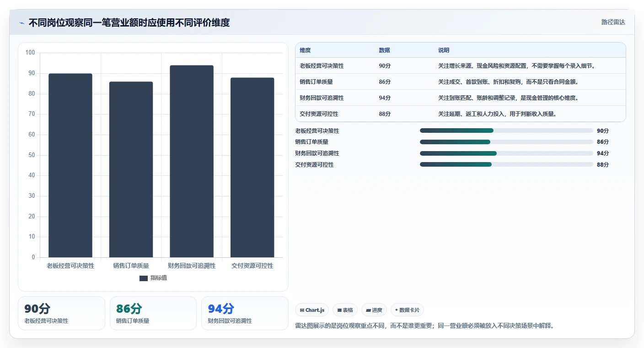Click 老板经营可决策性 label in progress list
The height and width of the screenshot is (348, 644).
[x=317, y=131]
